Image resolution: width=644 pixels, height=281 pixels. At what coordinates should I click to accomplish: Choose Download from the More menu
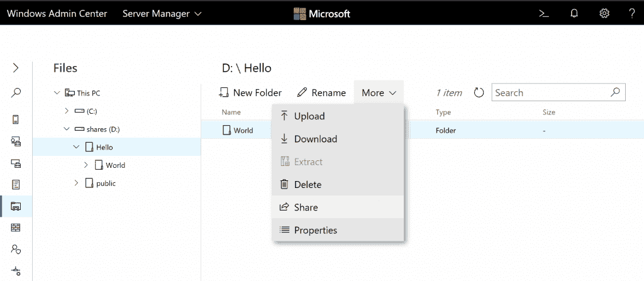coord(338,139)
